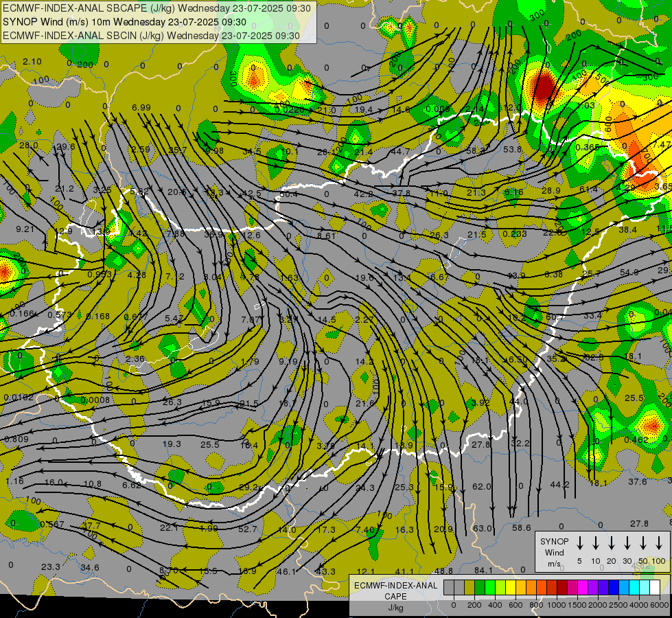Click the map value 2.10
This screenshot has width=672, height=618.
pos(32,62)
